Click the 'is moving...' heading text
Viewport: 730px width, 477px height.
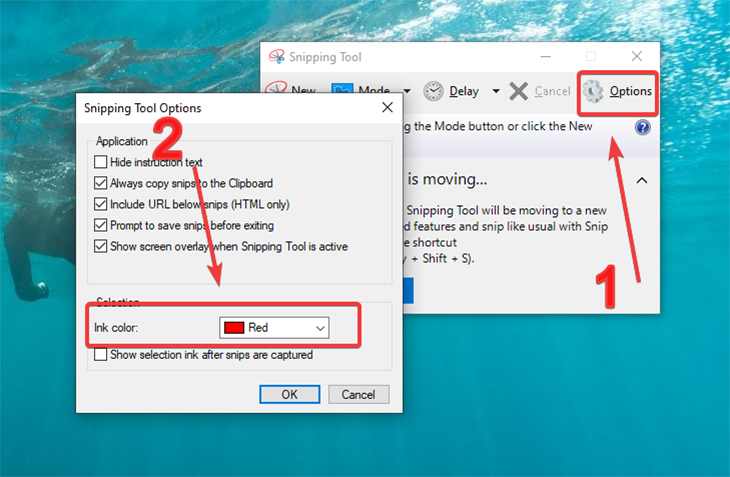coord(447,179)
